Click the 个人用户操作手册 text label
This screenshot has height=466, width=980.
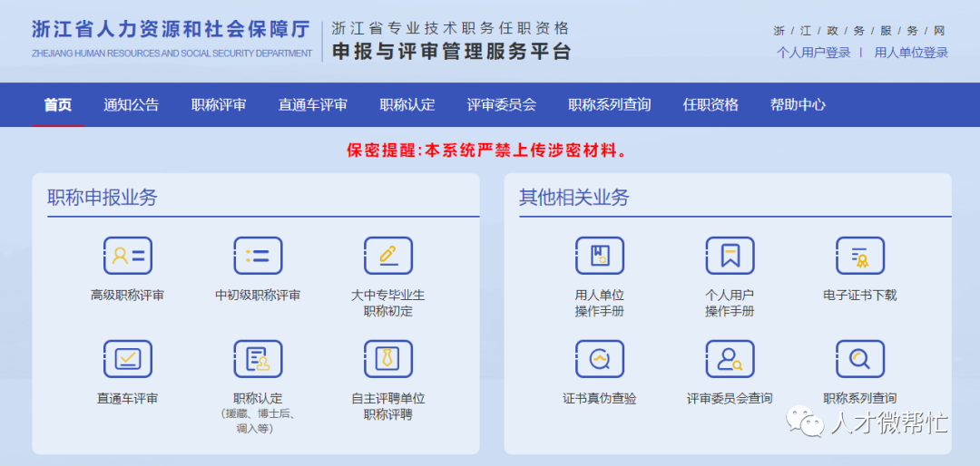pos(730,303)
